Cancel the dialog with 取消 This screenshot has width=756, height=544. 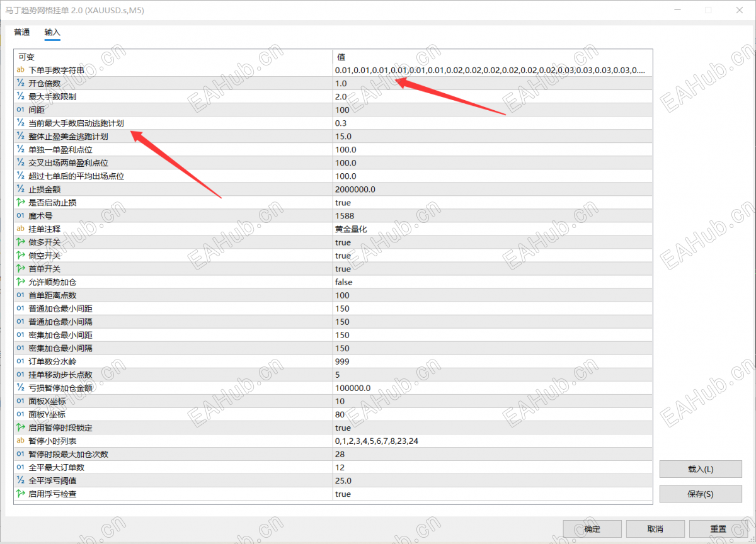pos(655,529)
